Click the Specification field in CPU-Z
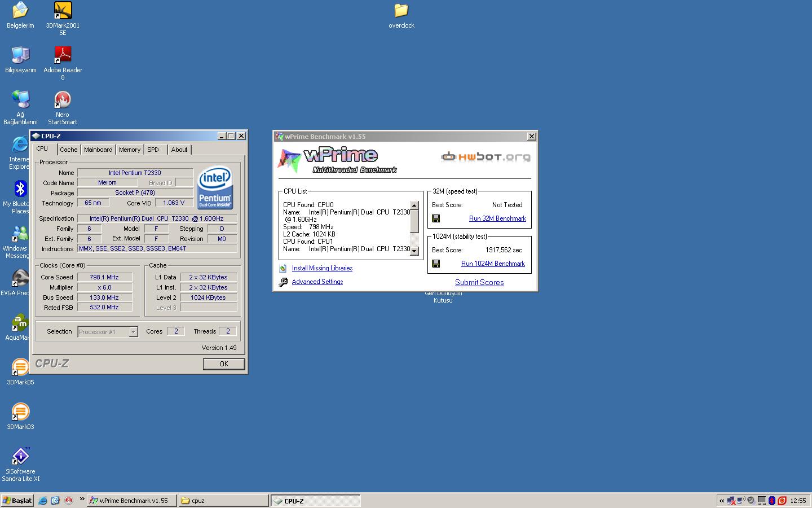 (x=157, y=218)
